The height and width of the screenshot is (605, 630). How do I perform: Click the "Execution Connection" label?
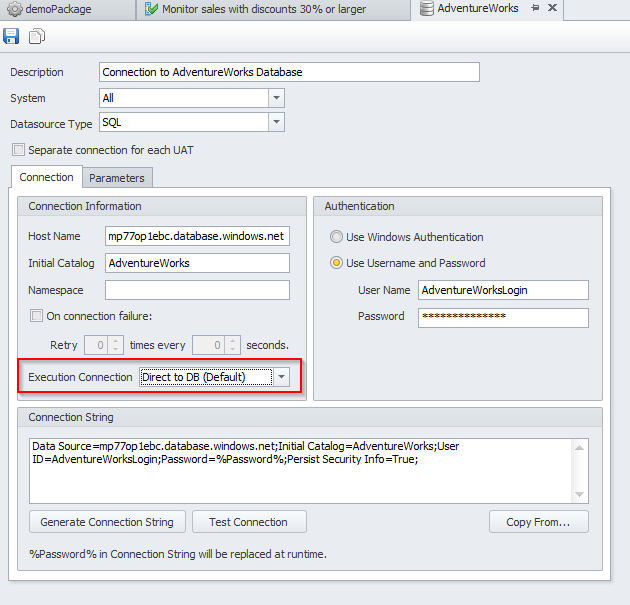(80, 377)
